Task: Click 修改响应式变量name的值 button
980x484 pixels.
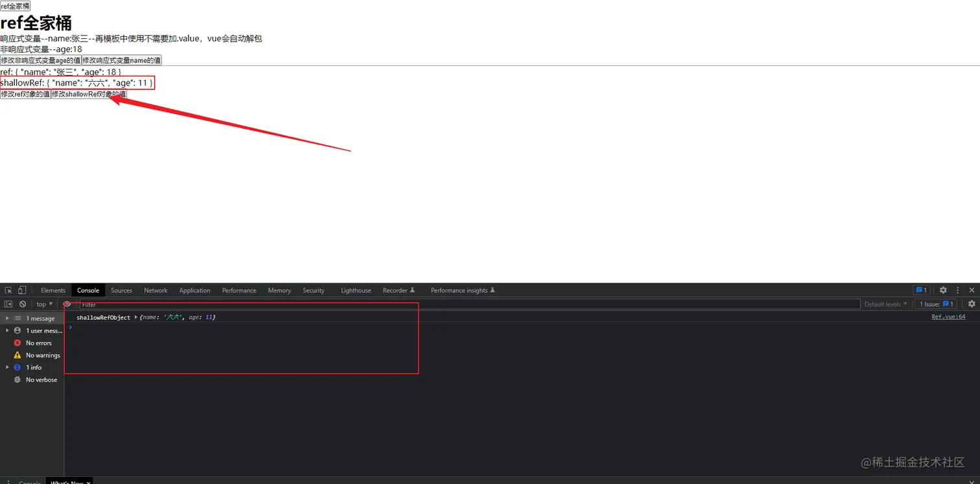Action: click(121, 60)
